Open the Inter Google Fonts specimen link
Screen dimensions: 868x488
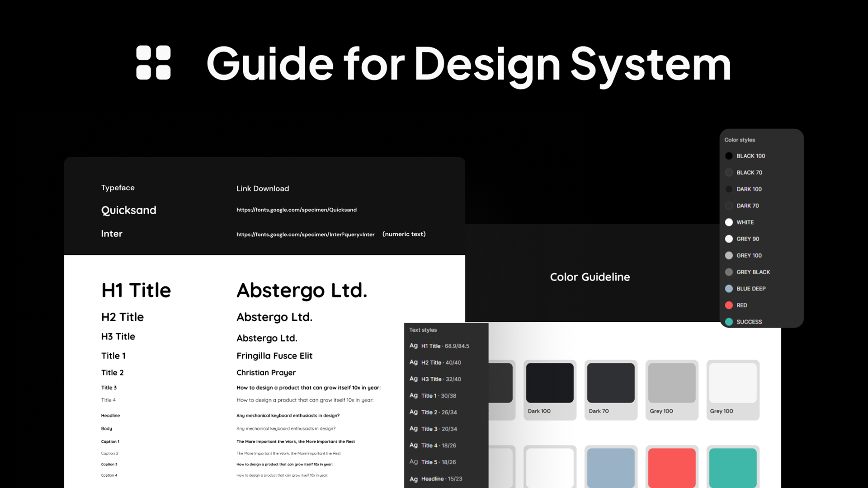tap(305, 235)
